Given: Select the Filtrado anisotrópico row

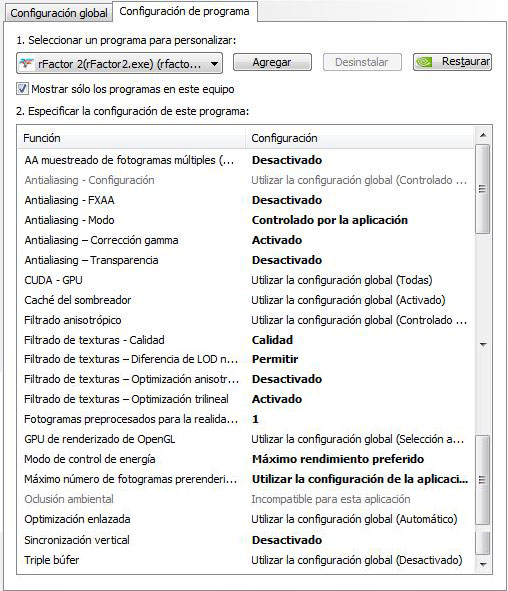Looking at the screenshot, I should (x=245, y=320).
